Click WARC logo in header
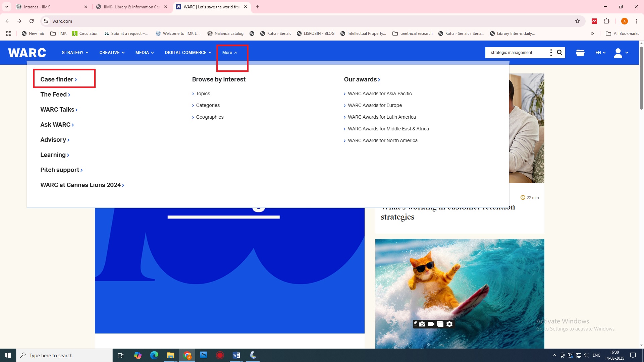The width and height of the screenshot is (644, 362). point(27,53)
